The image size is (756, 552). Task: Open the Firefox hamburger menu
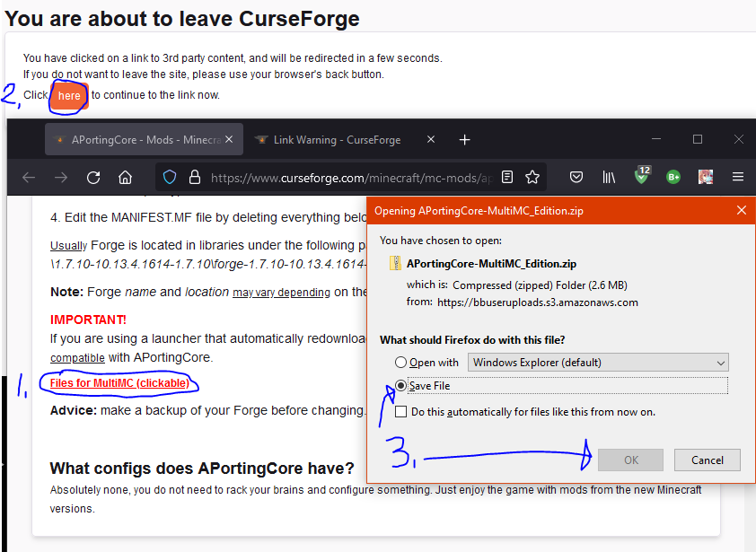(x=738, y=177)
